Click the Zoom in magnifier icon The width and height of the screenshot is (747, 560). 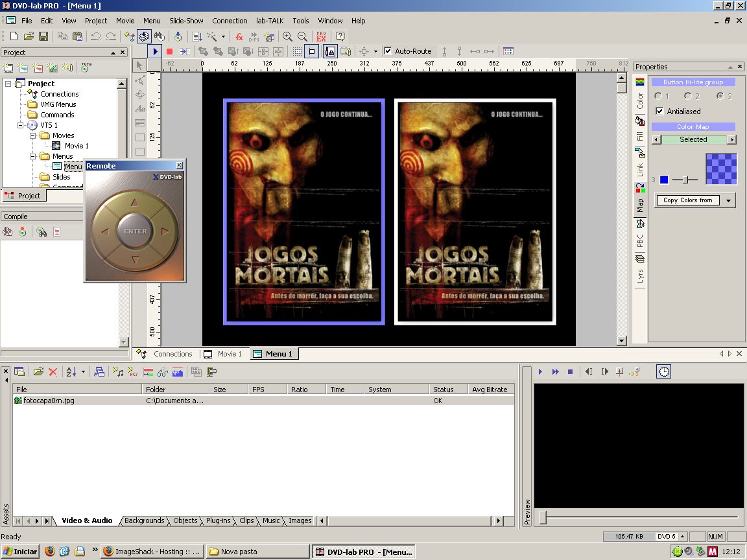(x=287, y=36)
